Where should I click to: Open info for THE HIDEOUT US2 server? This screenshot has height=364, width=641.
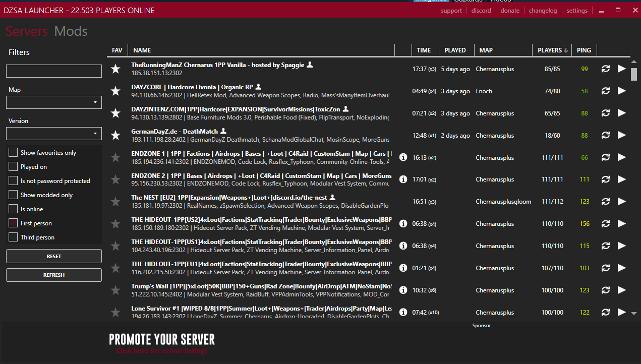[x=403, y=223]
